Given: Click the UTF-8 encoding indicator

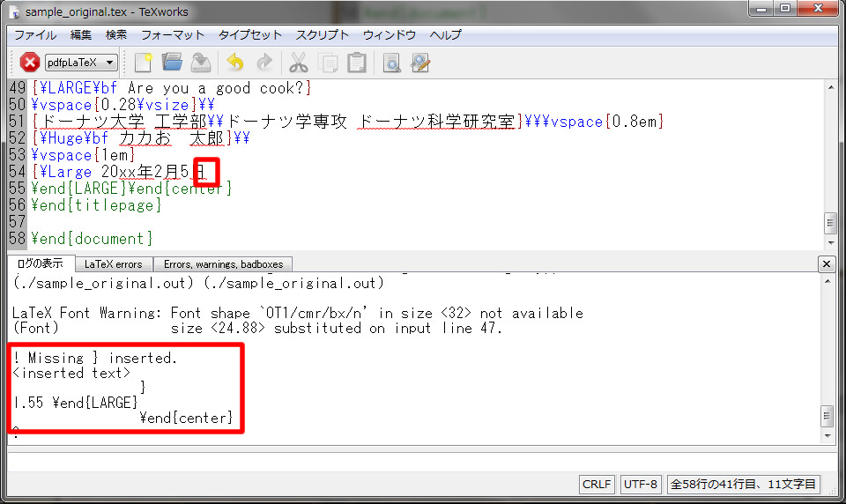Looking at the screenshot, I should coord(641,484).
